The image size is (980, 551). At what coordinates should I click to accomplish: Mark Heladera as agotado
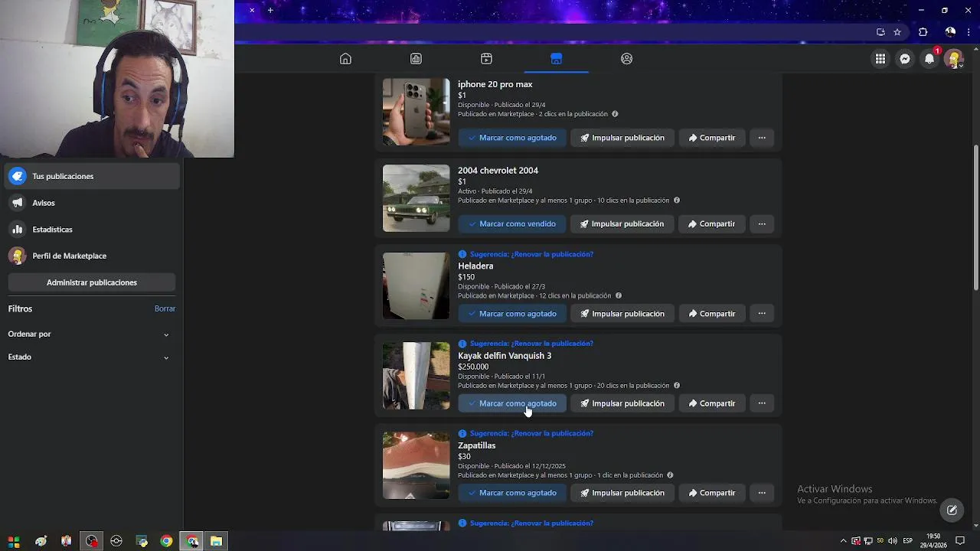[x=512, y=314]
